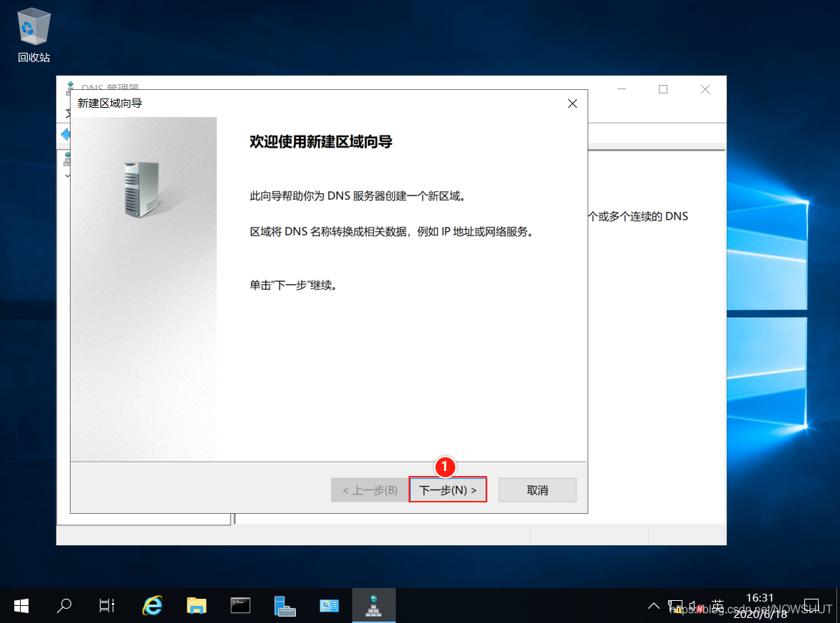Open Task View from the taskbar
The width and height of the screenshot is (840, 623).
[x=106, y=605]
